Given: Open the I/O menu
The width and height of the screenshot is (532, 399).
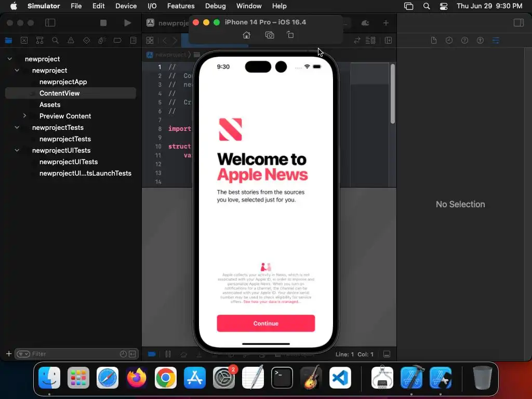Looking at the screenshot, I should 152,6.
